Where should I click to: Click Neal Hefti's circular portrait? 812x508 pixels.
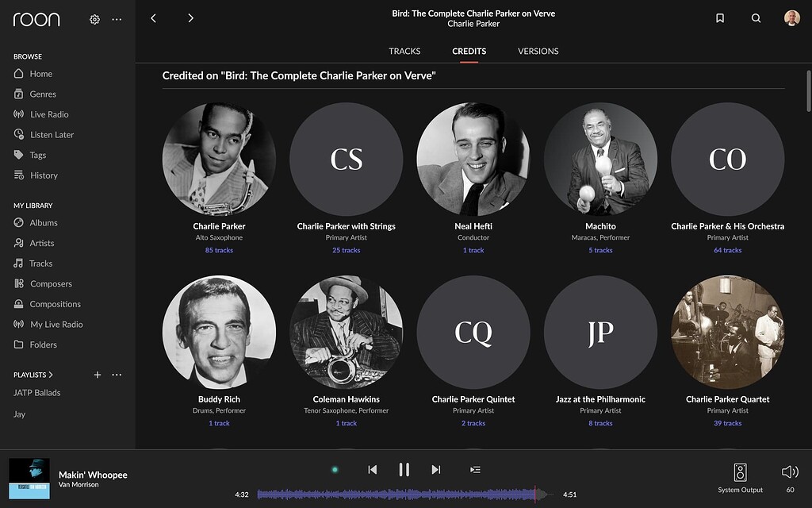(473, 159)
